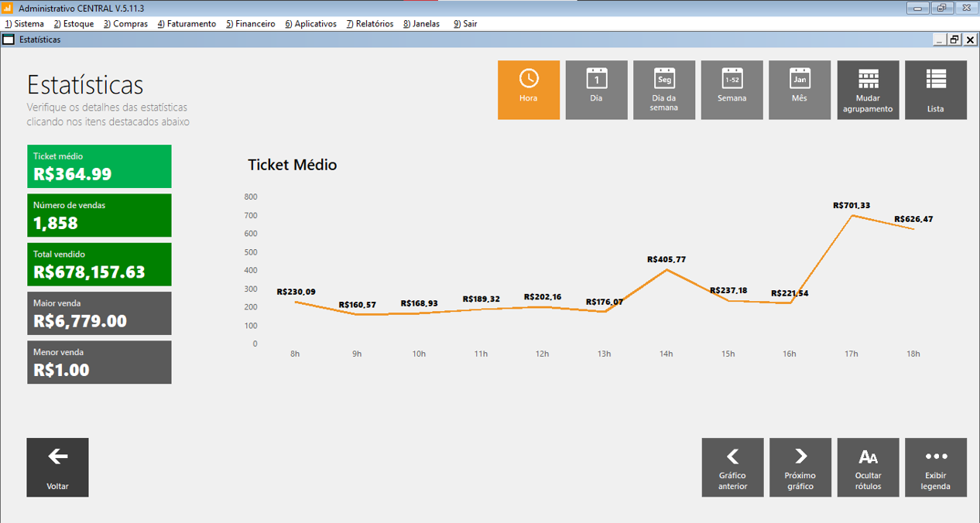Select the Hora clock grouping icon
This screenshot has width=980, height=523.
529,90
